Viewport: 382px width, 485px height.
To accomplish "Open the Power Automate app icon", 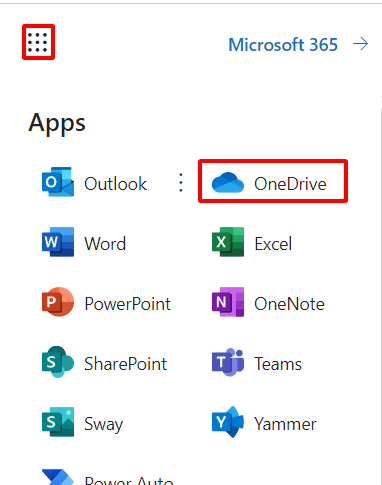I will [x=58, y=477].
